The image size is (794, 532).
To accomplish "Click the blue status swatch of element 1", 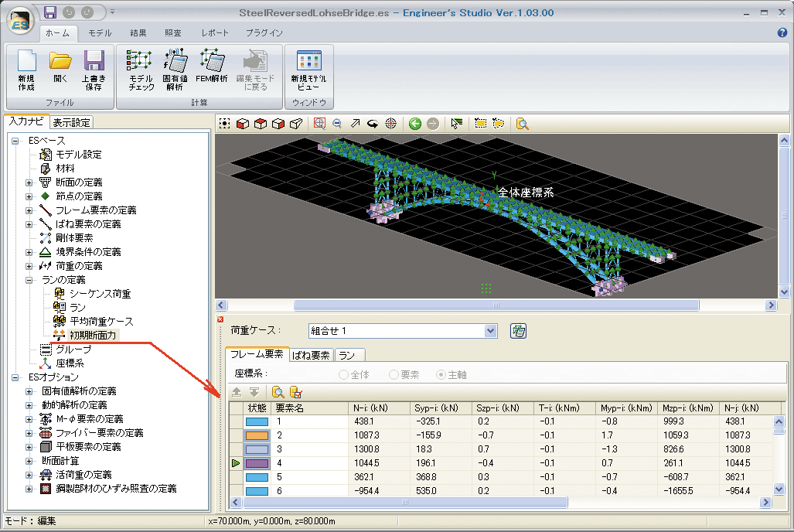I will click(x=257, y=421).
